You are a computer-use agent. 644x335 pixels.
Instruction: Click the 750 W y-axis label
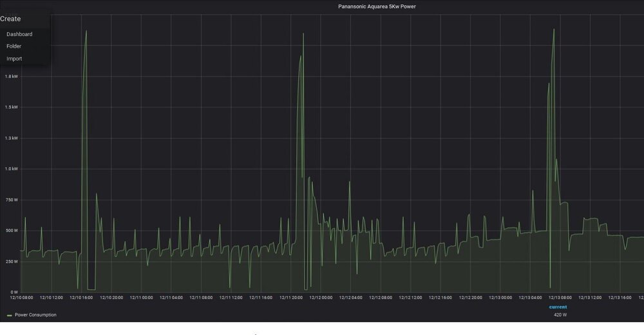12,200
